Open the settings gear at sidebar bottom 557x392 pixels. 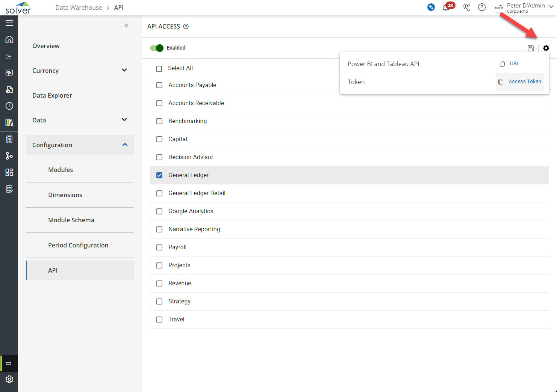[9, 379]
